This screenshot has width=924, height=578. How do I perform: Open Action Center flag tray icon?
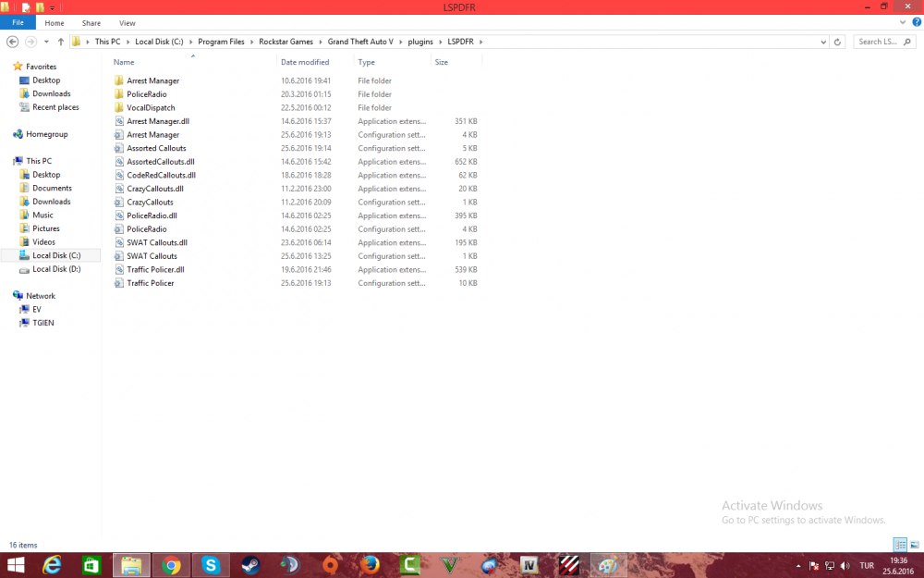(814, 566)
